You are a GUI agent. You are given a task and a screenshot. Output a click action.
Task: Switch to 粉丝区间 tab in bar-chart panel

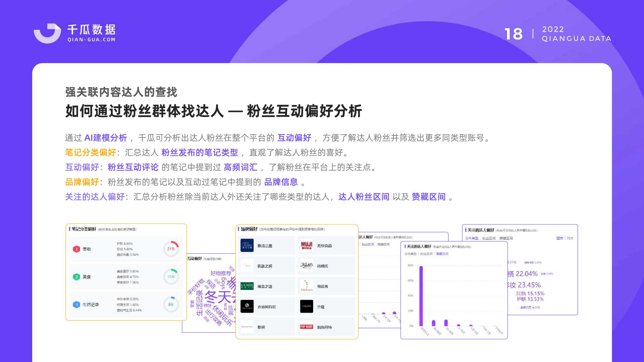[426, 254]
